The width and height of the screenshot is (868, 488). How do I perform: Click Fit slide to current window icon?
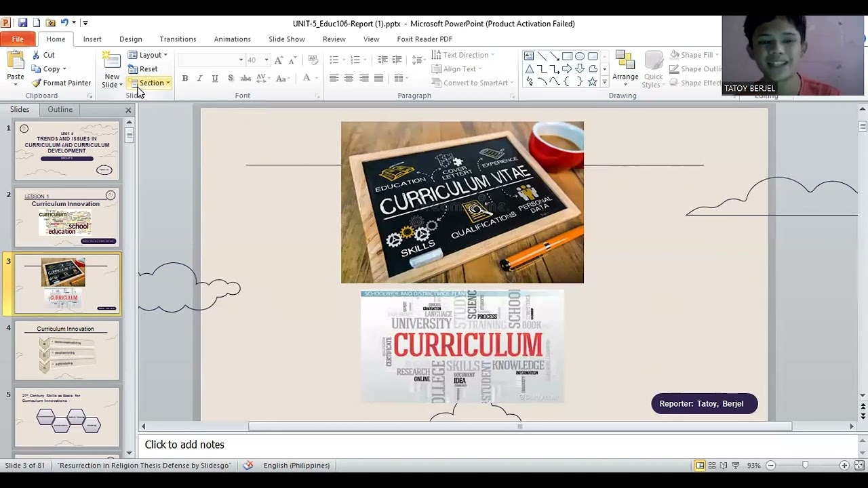(x=859, y=466)
